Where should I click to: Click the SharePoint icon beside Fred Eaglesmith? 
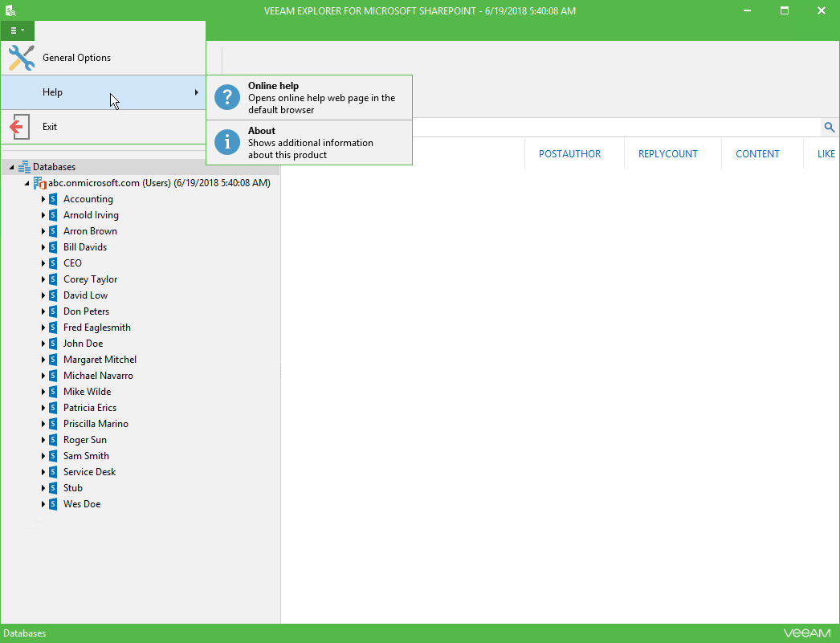point(53,328)
